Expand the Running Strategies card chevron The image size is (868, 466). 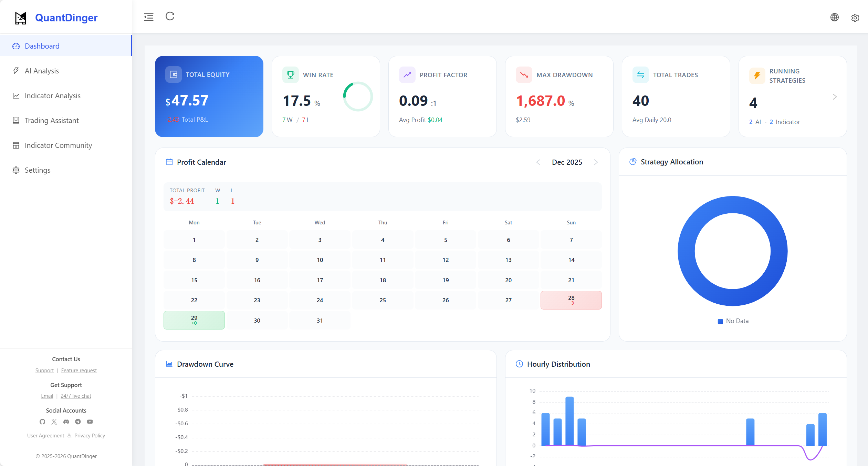pos(834,97)
